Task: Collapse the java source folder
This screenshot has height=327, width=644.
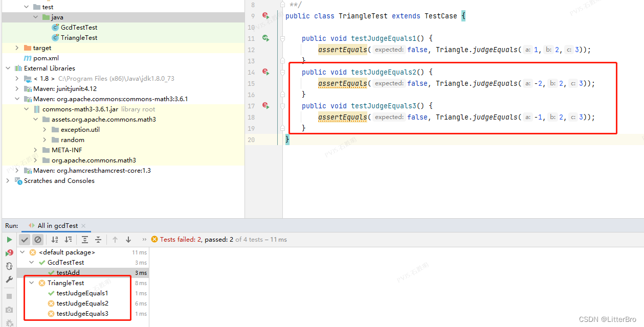Action: [35, 17]
